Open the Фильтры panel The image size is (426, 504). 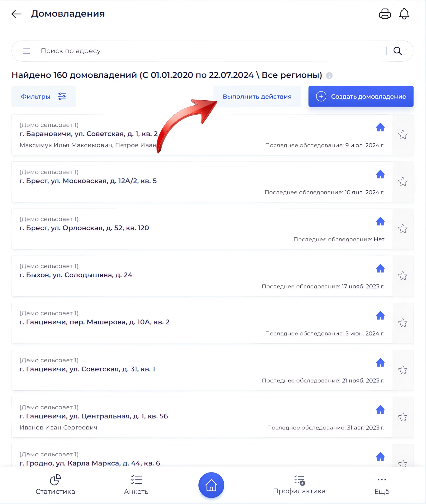coord(44,96)
